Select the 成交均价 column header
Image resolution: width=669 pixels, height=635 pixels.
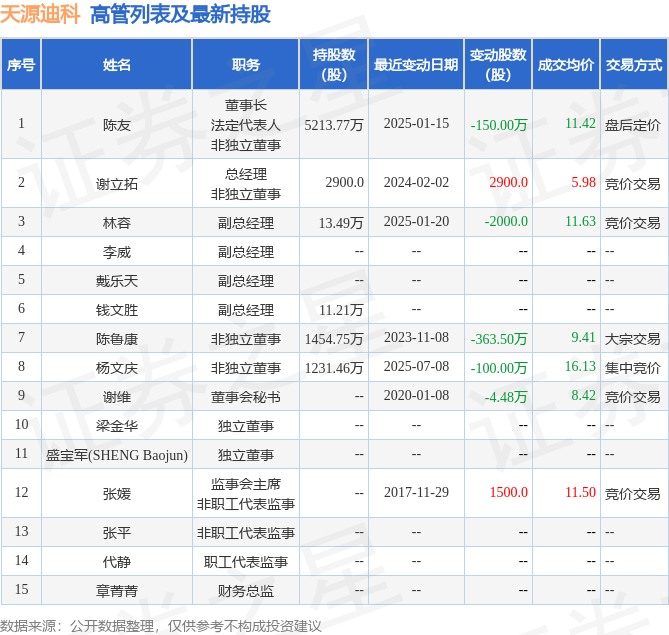(566, 65)
